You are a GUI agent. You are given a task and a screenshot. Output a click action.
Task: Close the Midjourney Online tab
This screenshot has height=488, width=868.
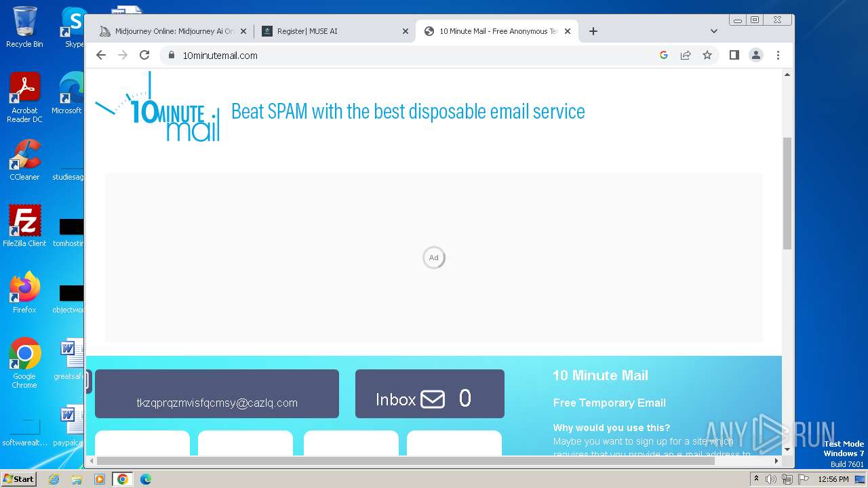click(x=243, y=31)
